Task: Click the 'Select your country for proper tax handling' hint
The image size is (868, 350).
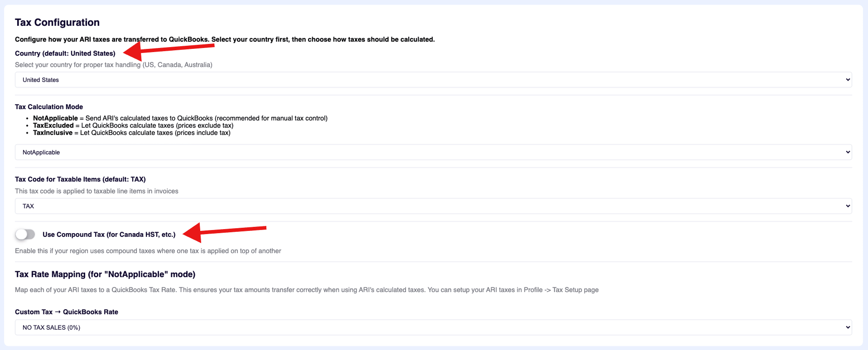Action: (x=114, y=65)
